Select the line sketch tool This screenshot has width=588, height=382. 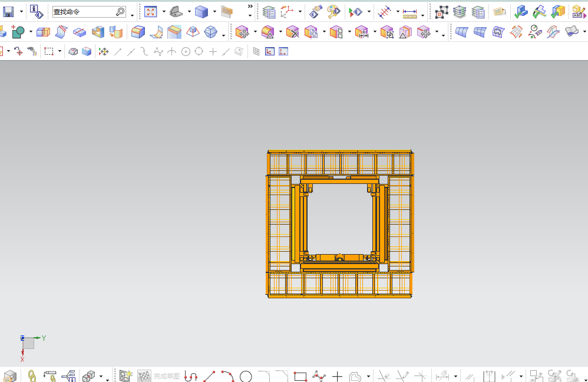[x=209, y=376]
